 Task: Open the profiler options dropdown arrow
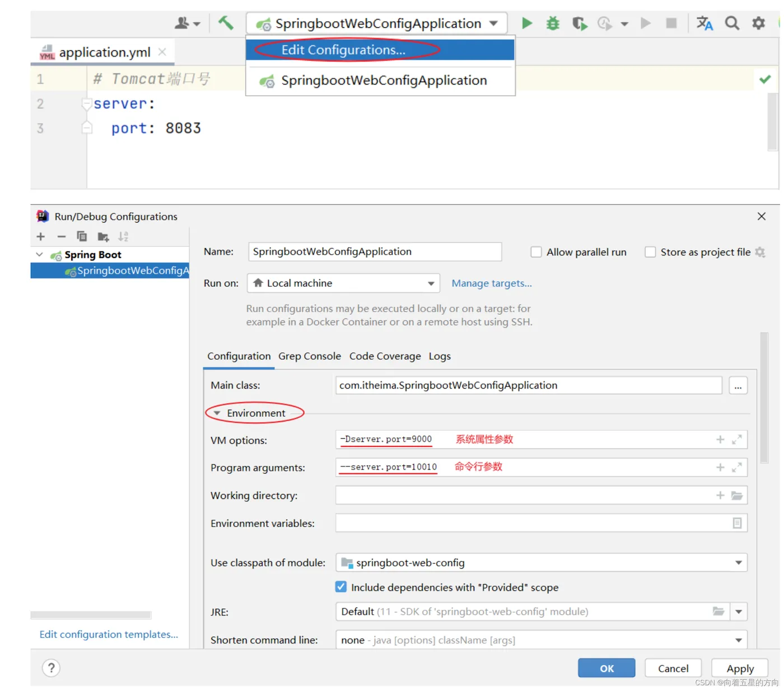(x=624, y=24)
